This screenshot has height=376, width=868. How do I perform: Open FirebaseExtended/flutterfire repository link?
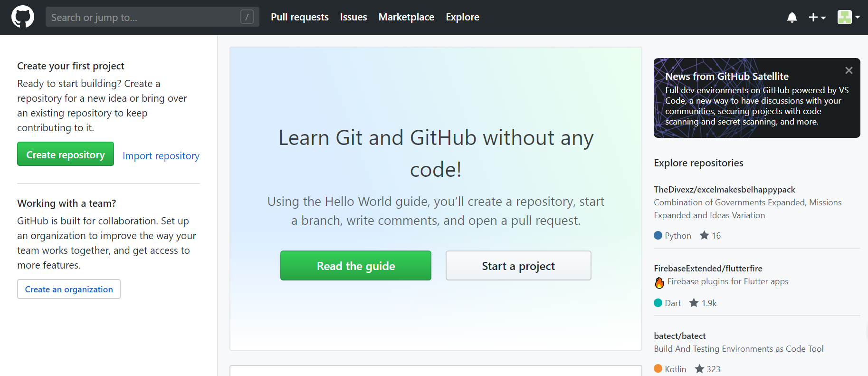tap(708, 269)
